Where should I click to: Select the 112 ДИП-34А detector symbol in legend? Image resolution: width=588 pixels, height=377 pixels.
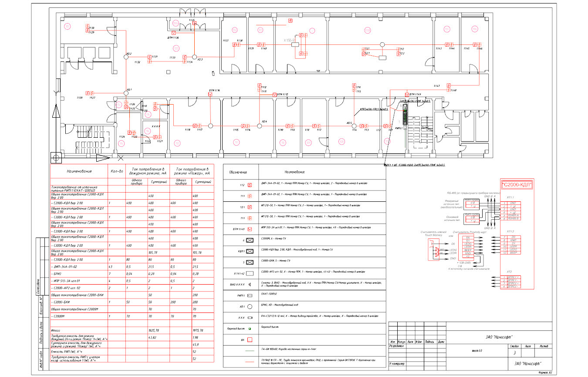[250, 185]
